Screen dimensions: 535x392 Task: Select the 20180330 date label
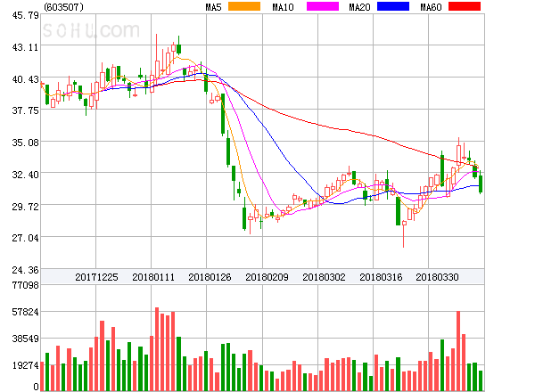pos(437,277)
